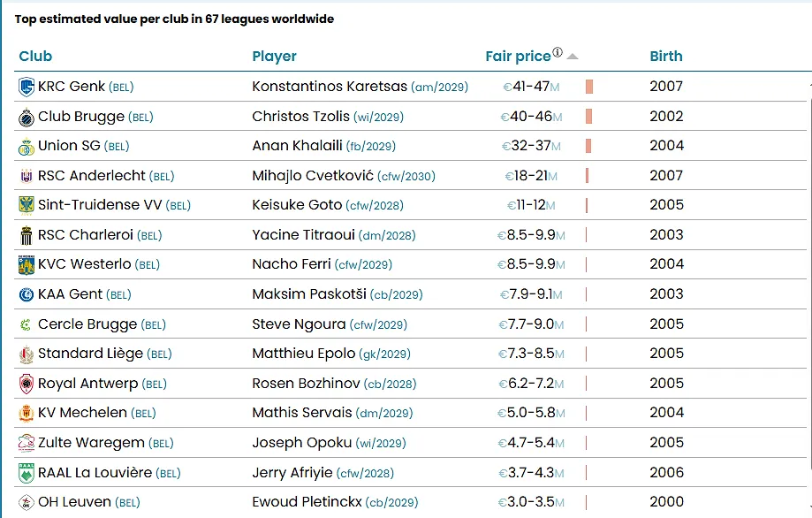
Task: Sort the table by Club column
Action: click(35, 56)
